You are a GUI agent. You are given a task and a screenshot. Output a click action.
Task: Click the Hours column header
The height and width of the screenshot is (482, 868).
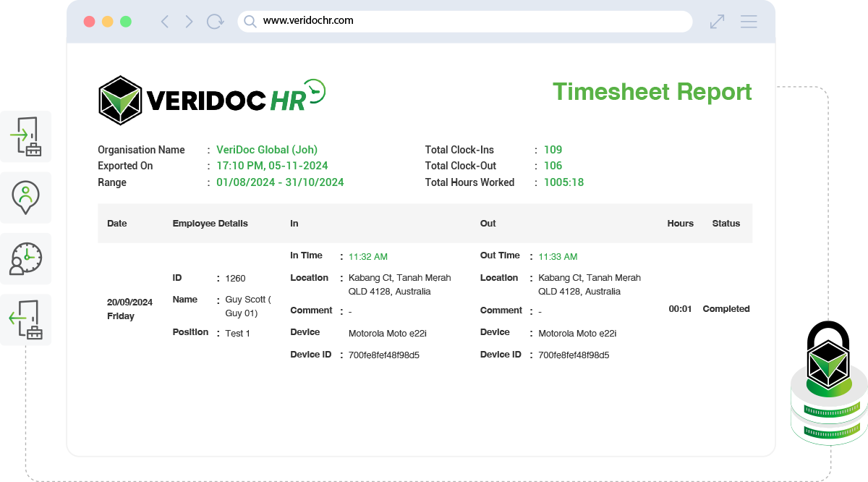pos(680,224)
